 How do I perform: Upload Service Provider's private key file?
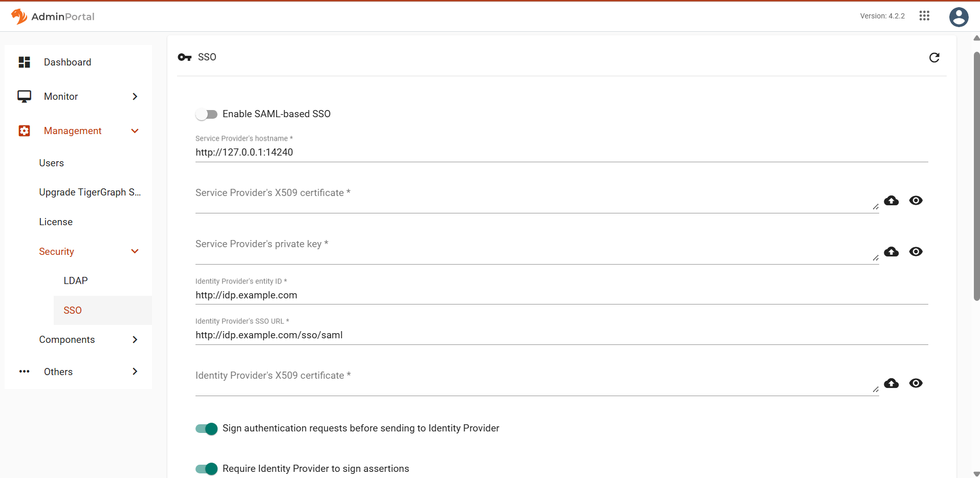coord(891,252)
